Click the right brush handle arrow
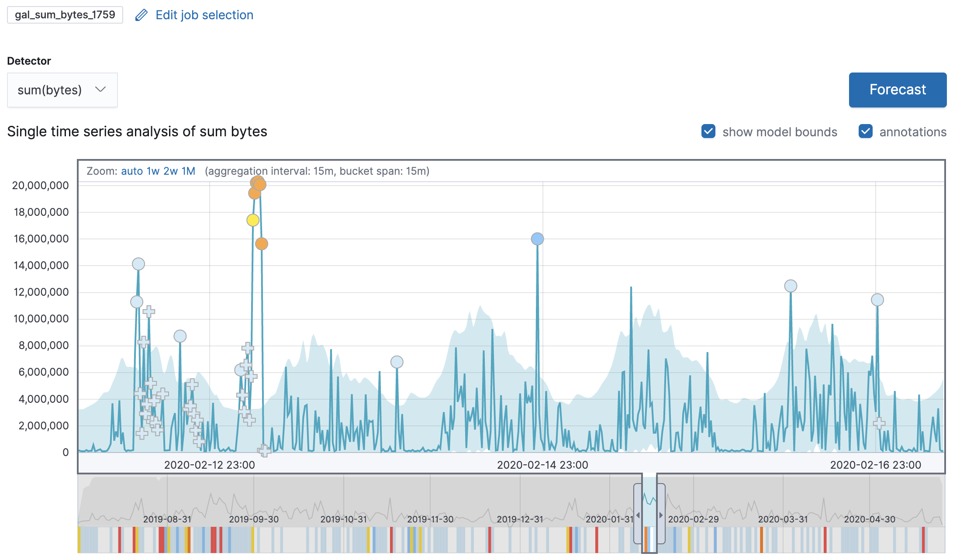This screenshot has height=560, width=953. [661, 515]
